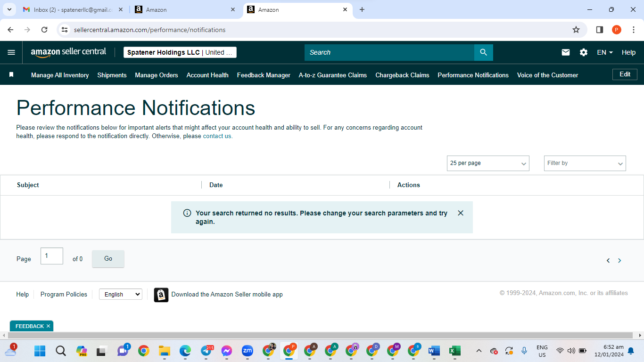Click the Amazon Seller app icon in footer
Image resolution: width=644 pixels, height=362 pixels.
click(161, 295)
